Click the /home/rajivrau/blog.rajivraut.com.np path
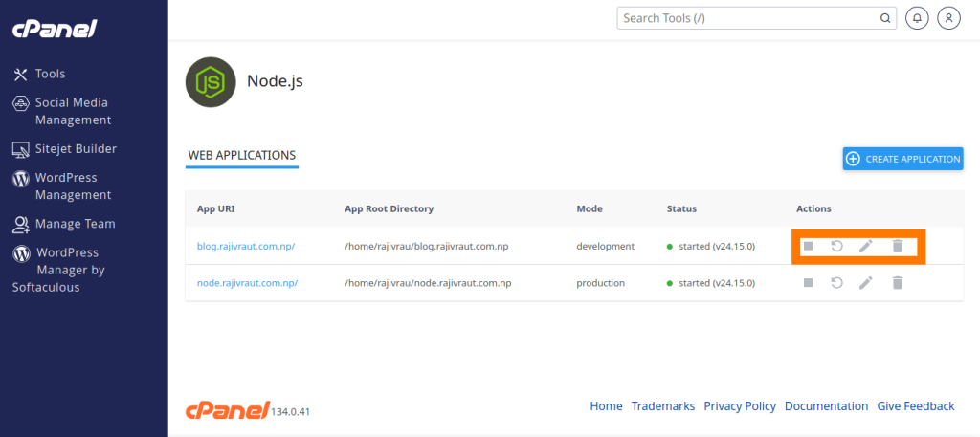This screenshot has height=437, width=980. point(426,246)
